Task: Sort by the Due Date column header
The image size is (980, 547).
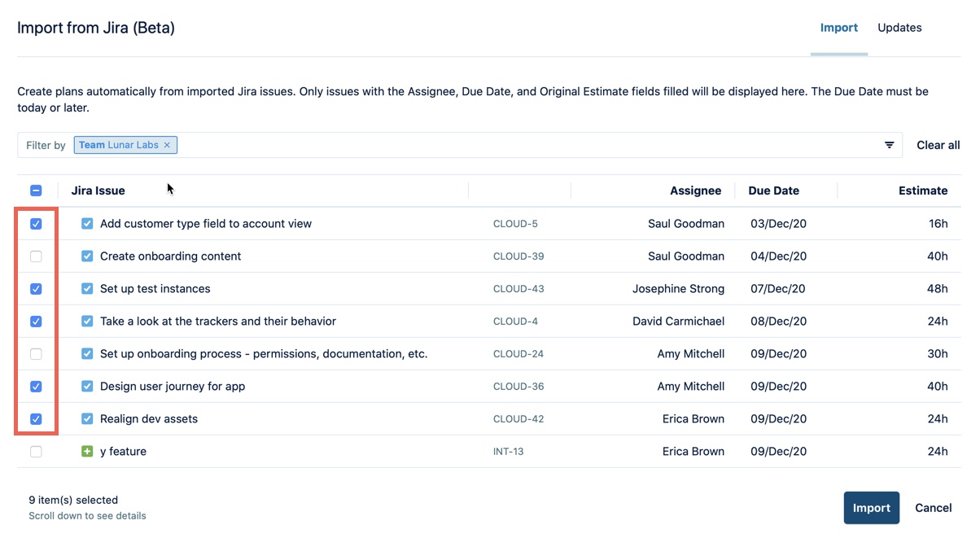Action: pos(773,190)
